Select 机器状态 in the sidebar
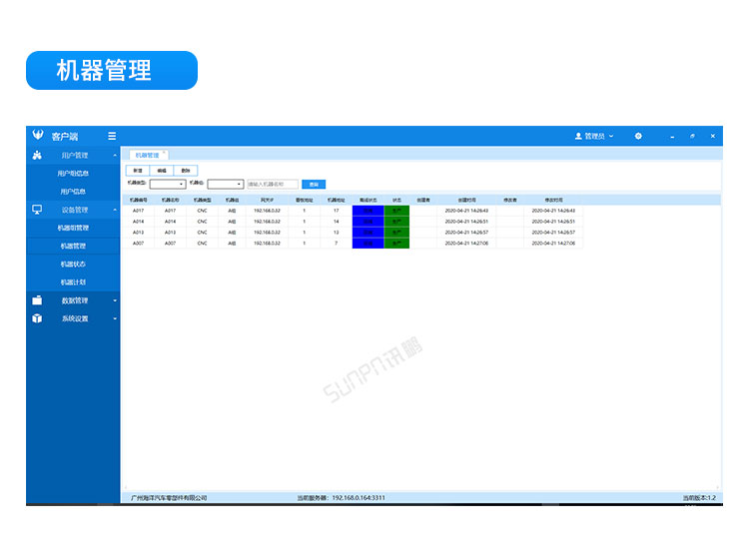749x560 pixels. [73, 264]
